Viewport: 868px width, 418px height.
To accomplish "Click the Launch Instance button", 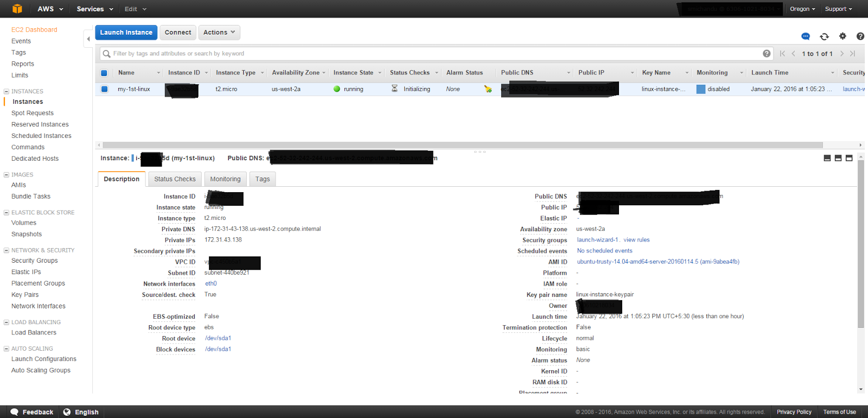I will click(x=126, y=33).
